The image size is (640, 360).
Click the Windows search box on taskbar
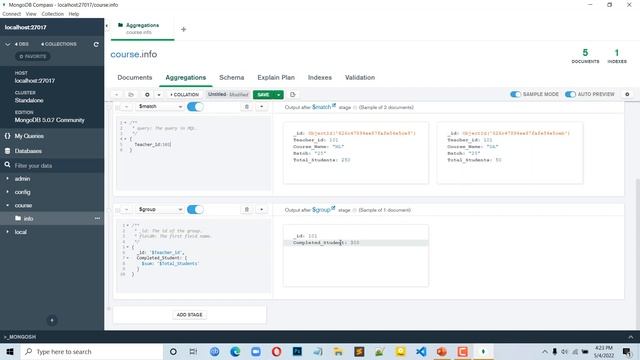point(91,351)
